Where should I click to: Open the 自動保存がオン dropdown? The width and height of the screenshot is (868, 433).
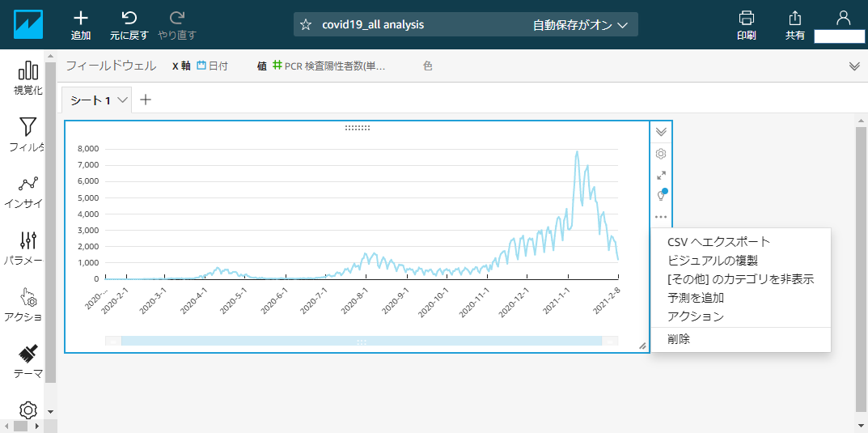tap(581, 25)
